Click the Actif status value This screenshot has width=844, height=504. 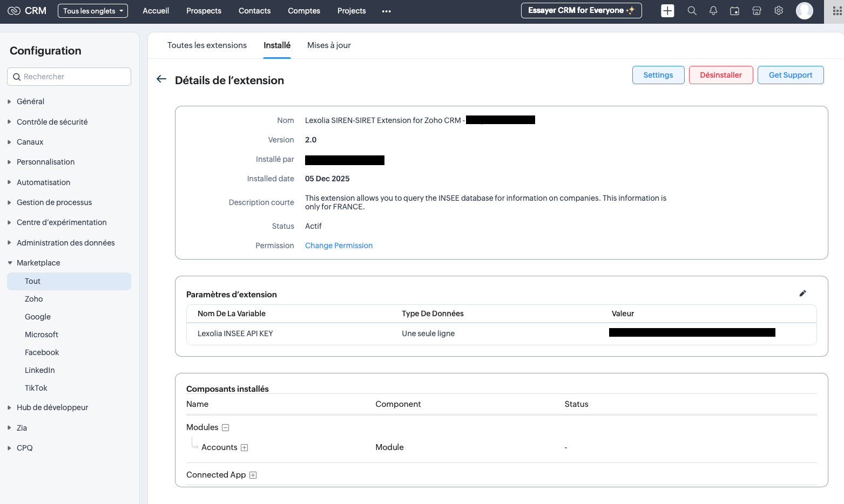[313, 226]
